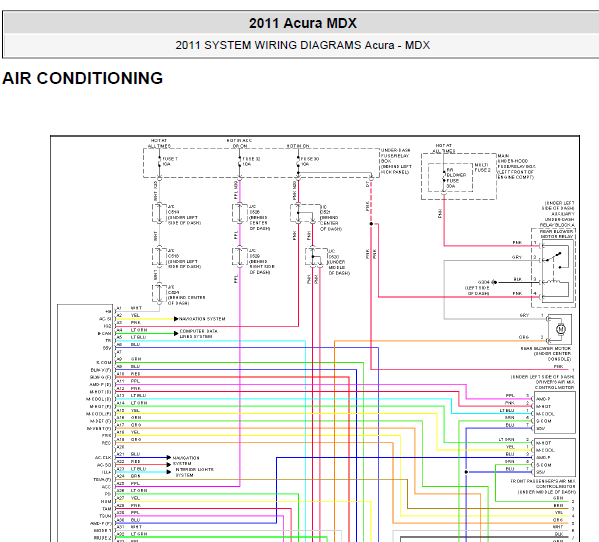Click the light blue arrow on the A23 wire

(168, 472)
